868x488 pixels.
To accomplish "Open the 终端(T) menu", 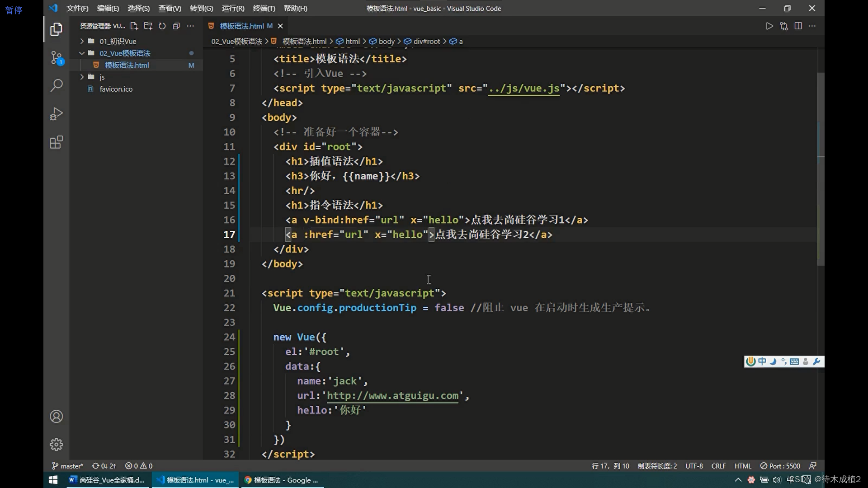I will 264,8.
